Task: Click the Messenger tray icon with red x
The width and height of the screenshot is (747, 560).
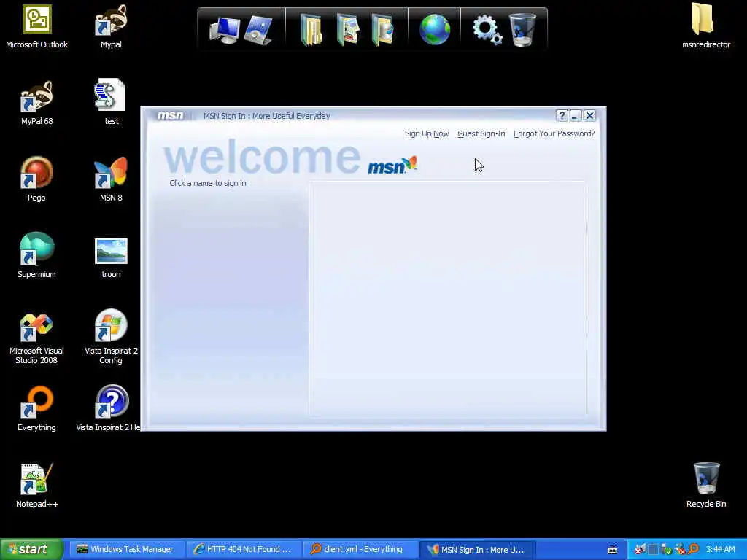Action: [680, 550]
